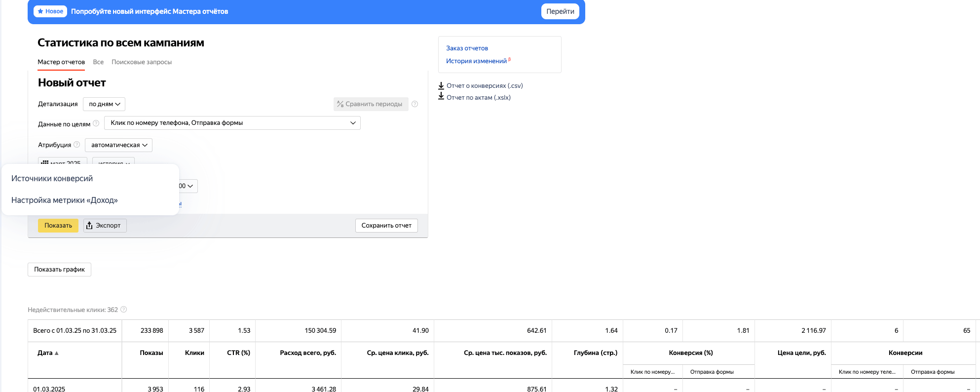Click the sort arrow next to Дата column
The height and width of the screenshot is (392, 980).
click(x=57, y=353)
